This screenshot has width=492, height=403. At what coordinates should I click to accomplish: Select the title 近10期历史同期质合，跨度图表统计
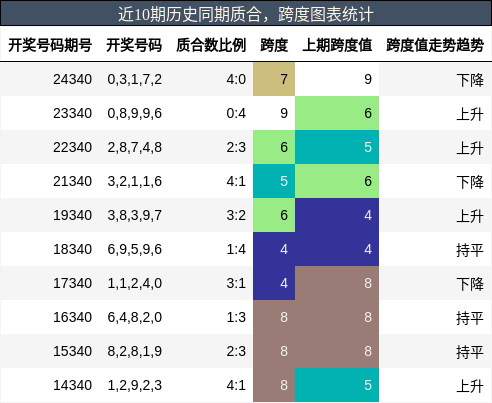coord(246,14)
